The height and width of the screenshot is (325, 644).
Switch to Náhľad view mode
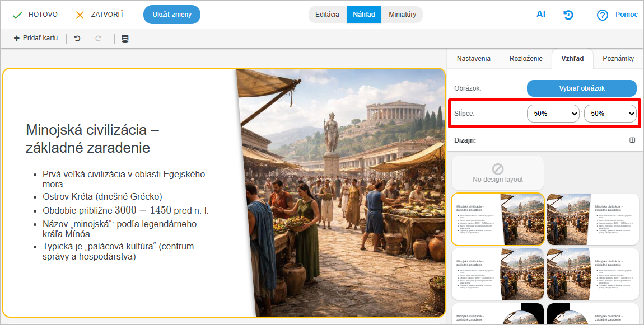[x=364, y=15]
